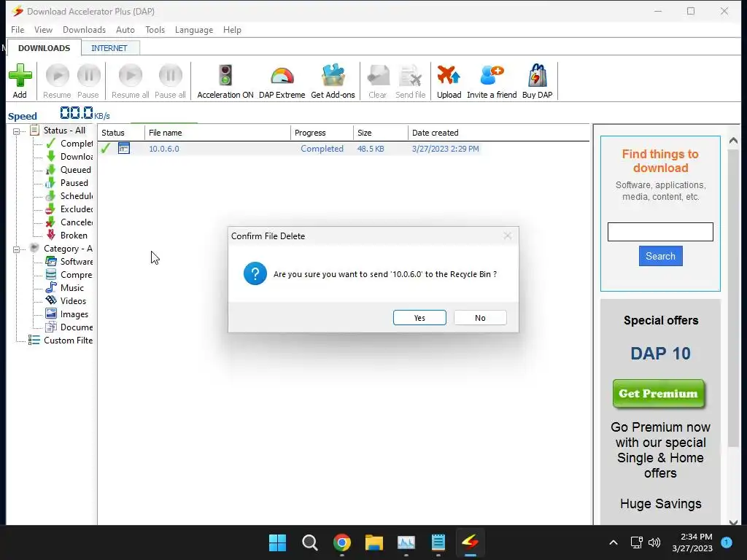Select Scheduled status filter
747x560 pixels.
coord(69,195)
